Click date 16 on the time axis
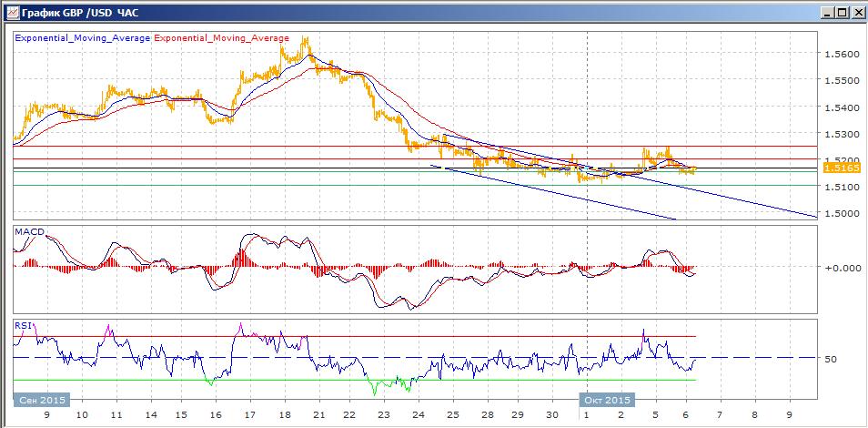The height and width of the screenshot is (428, 868). click(x=214, y=413)
